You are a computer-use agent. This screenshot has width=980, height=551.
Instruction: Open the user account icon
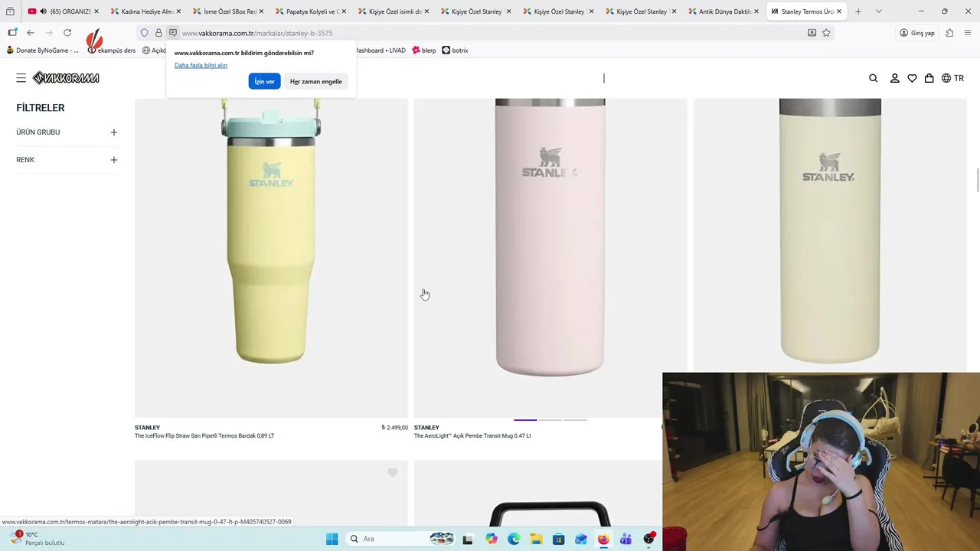tap(894, 78)
